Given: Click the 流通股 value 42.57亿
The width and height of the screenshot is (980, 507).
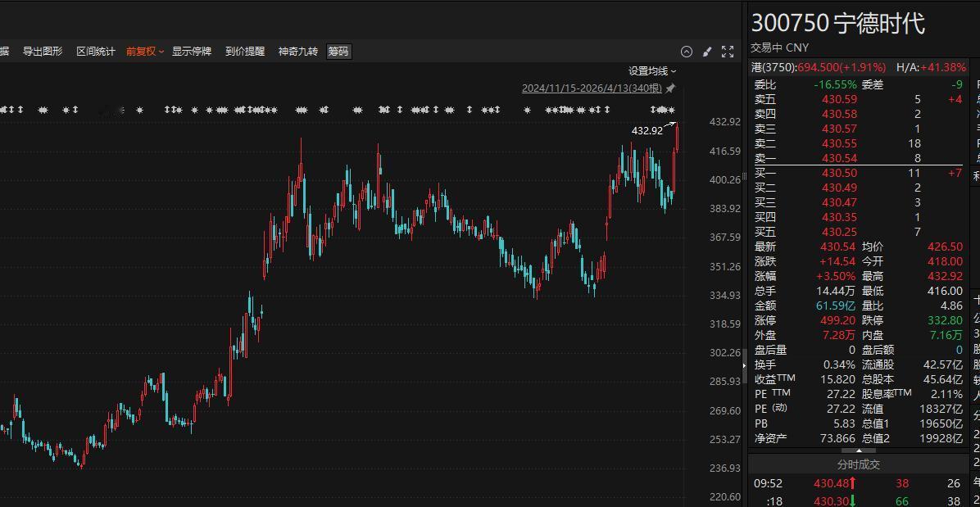Looking at the screenshot, I should tap(943, 364).
